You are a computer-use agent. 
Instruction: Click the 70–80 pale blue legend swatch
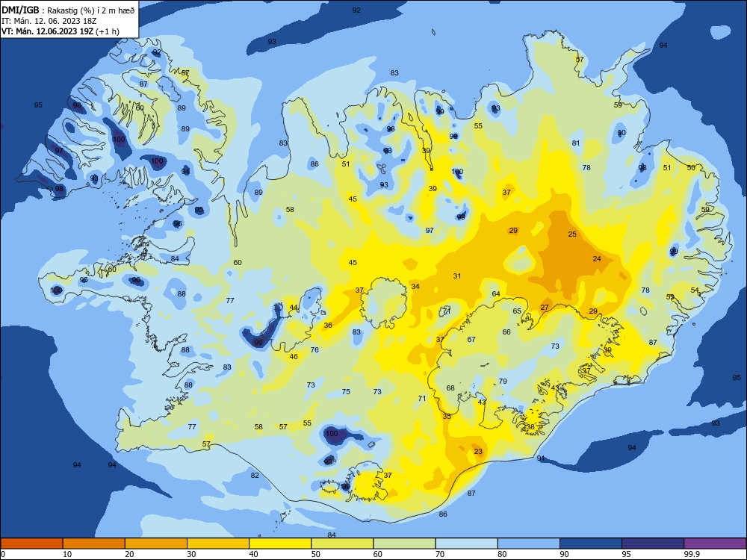click(466, 544)
